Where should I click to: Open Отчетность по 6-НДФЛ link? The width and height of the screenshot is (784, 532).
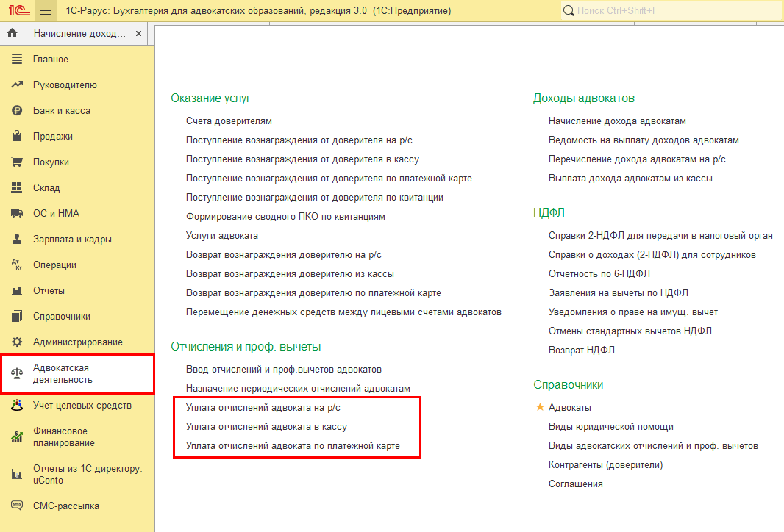pyautogui.click(x=599, y=274)
